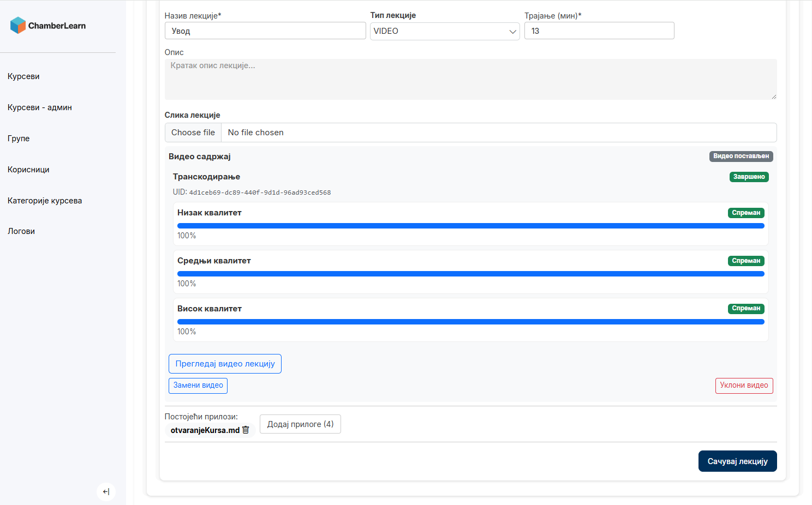Open Курсеви in the sidebar

[x=23, y=76]
